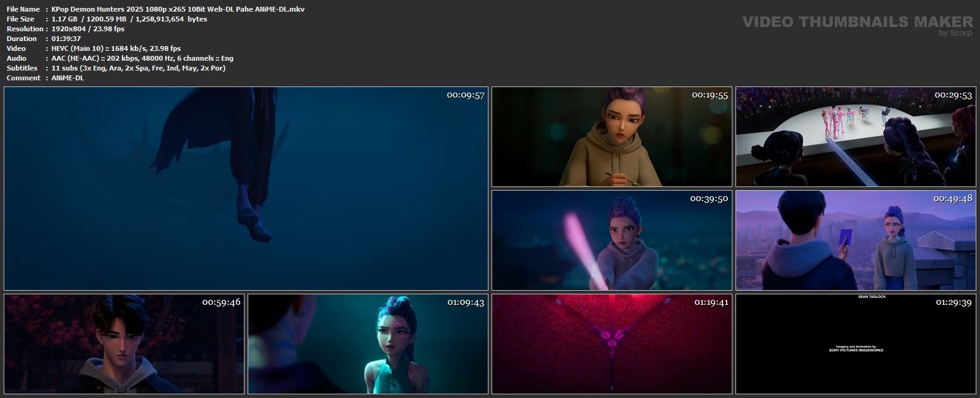Click the file name ending in ANiME-DL.mkv
The width and height of the screenshot is (980, 398).
[x=178, y=9]
